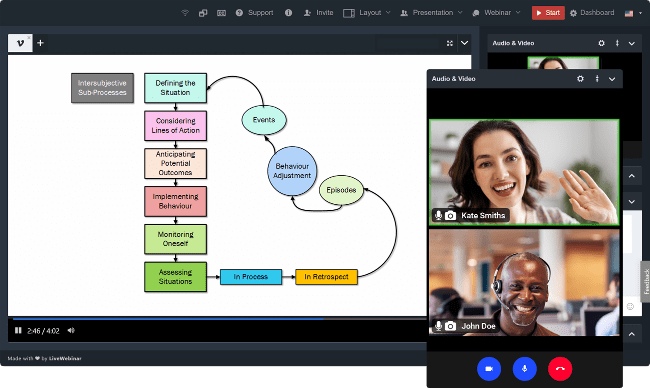Click the LiveWebinar credit link
Viewport: 650px width, 388px height.
(x=65, y=358)
